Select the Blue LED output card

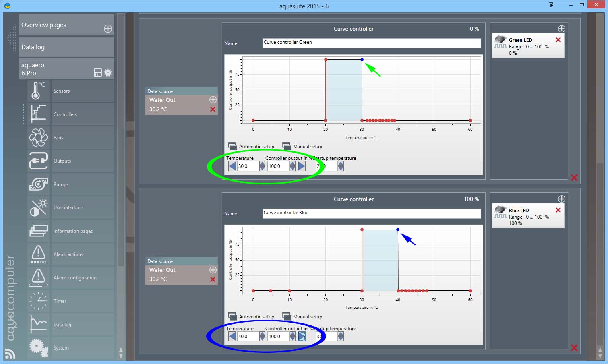pos(528,216)
